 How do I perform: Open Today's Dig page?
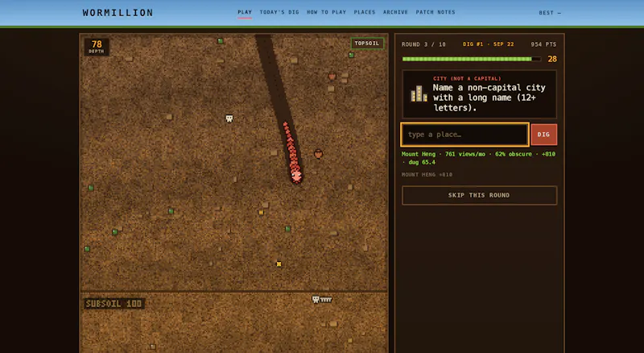pos(279,12)
